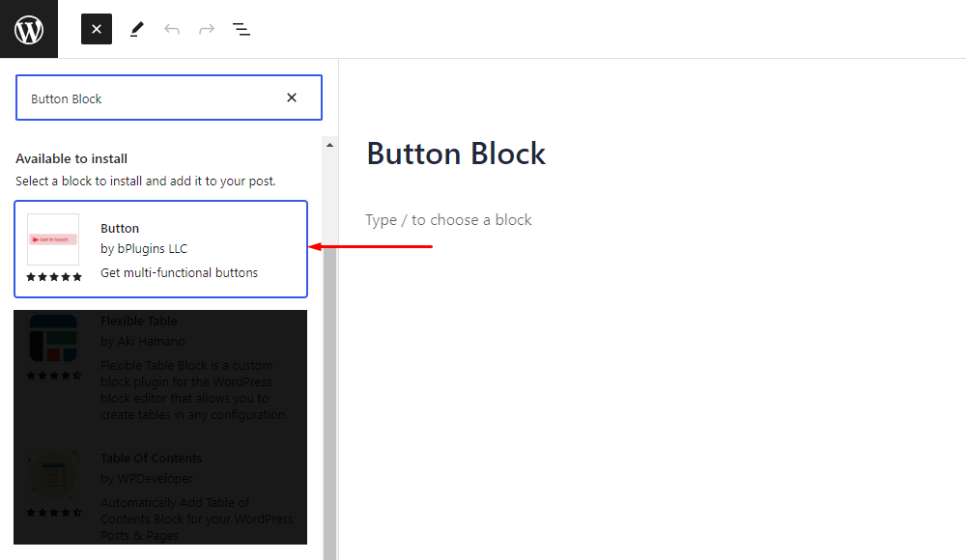This screenshot has height=560, width=966.
Task: Click the WordPress logo icon
Action: click(x=28, y=28)
